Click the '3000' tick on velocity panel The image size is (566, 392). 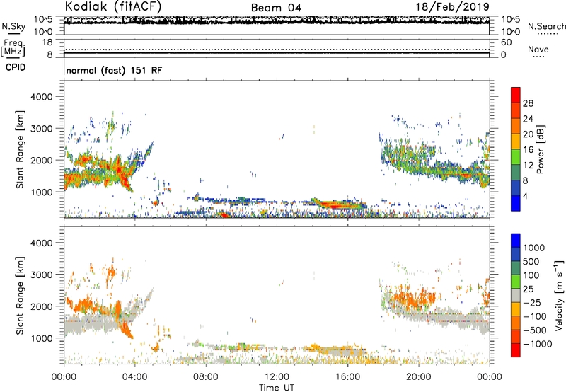coord(41,275)
